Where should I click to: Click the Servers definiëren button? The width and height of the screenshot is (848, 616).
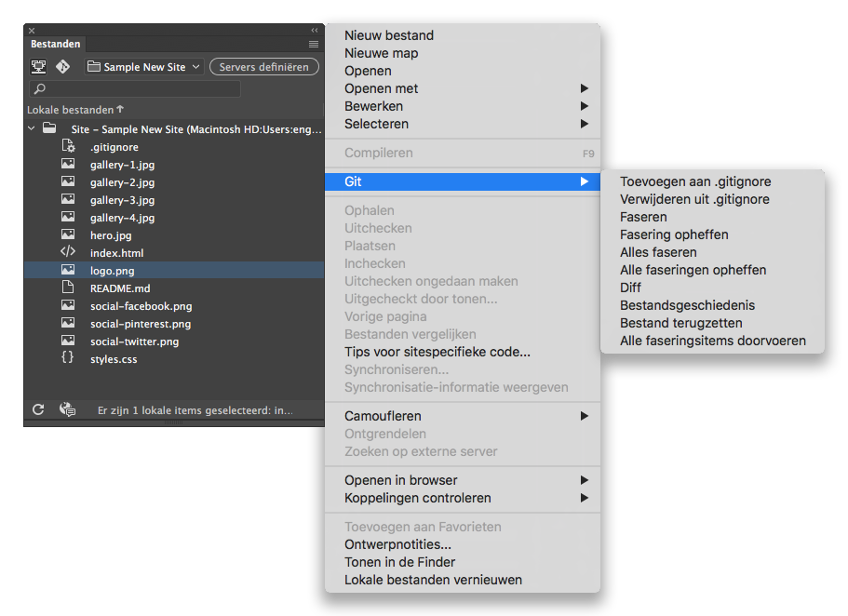(263, 67)
